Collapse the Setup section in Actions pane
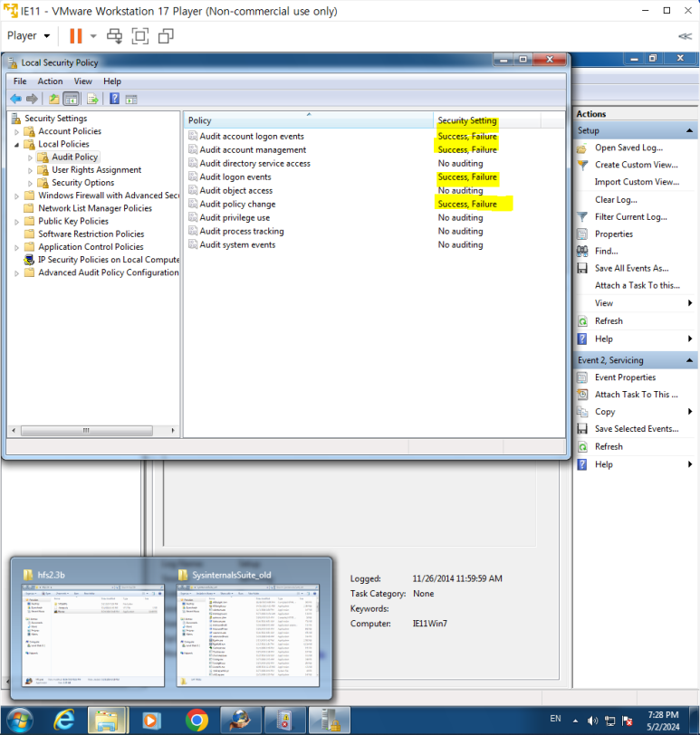The width and height of the screenshot is (700, 735). (x=689, y=130)
